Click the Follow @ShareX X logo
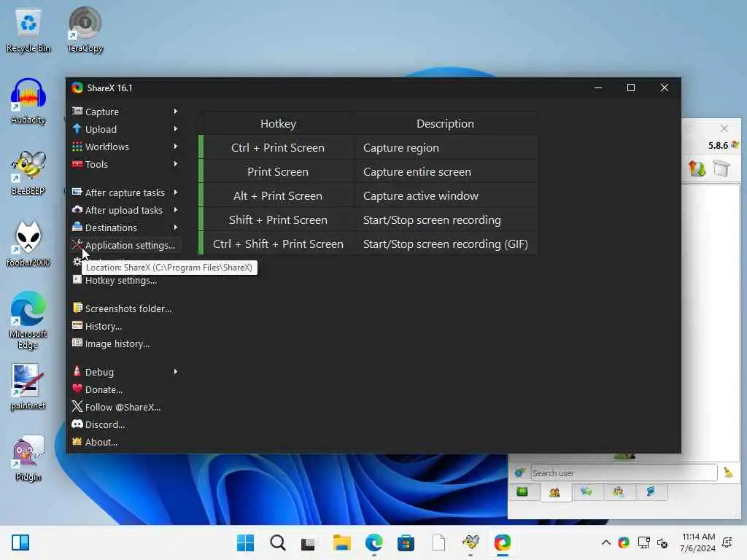 pos(77,406)
